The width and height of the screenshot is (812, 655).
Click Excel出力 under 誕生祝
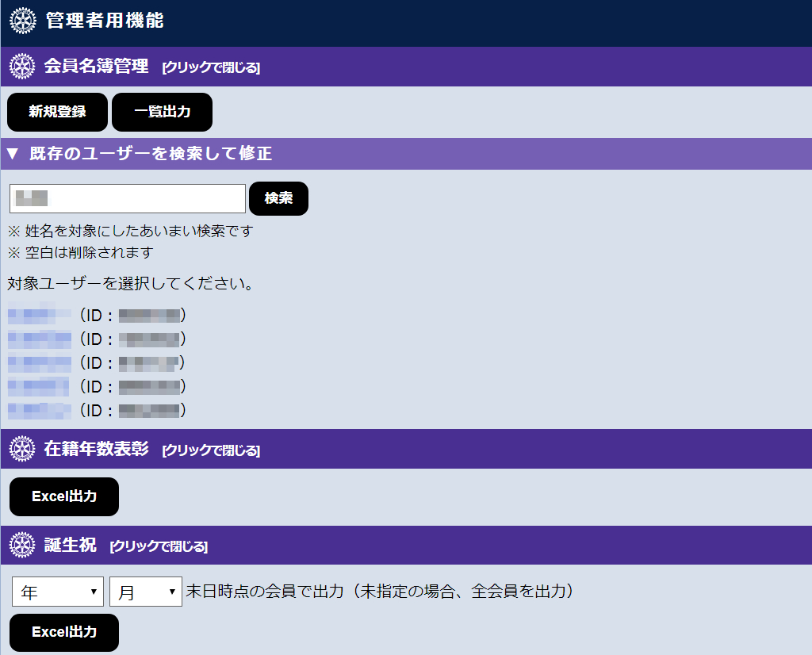pos(64,632)
